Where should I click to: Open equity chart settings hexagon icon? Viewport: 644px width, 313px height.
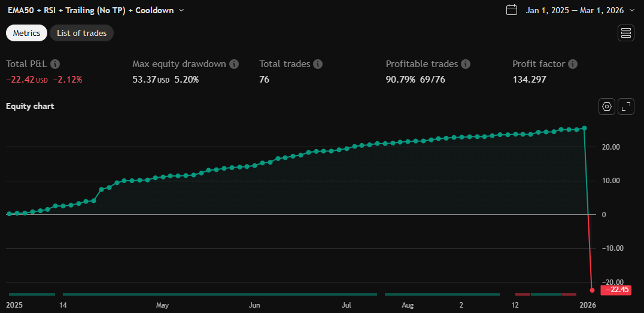607,107
